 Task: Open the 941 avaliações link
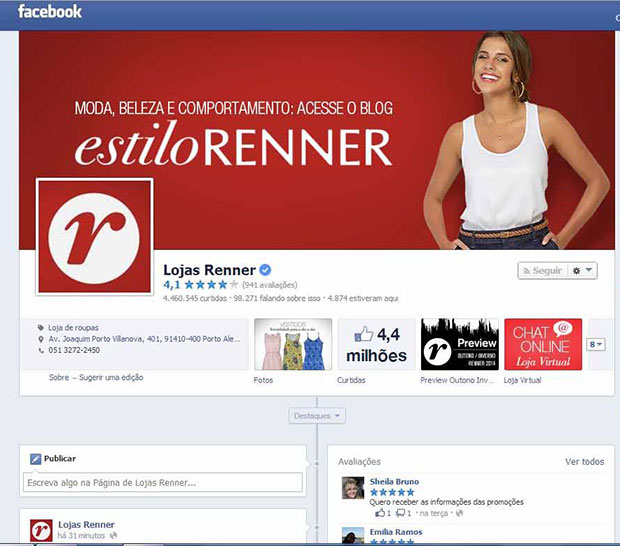270,285
